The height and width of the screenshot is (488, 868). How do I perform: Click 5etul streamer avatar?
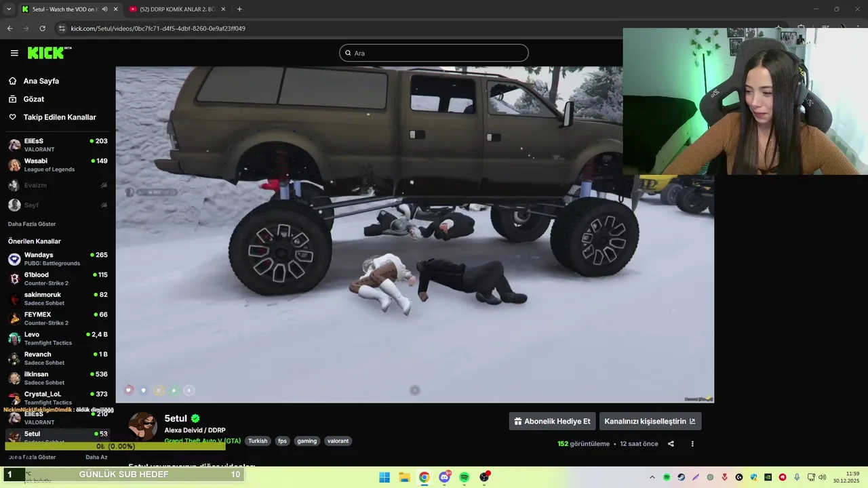coord(143,426)
